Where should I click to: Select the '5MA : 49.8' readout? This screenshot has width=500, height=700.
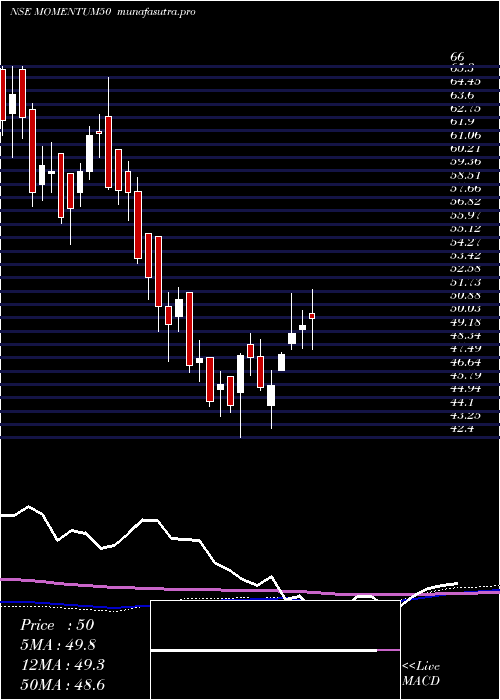[x=58, y=645]
